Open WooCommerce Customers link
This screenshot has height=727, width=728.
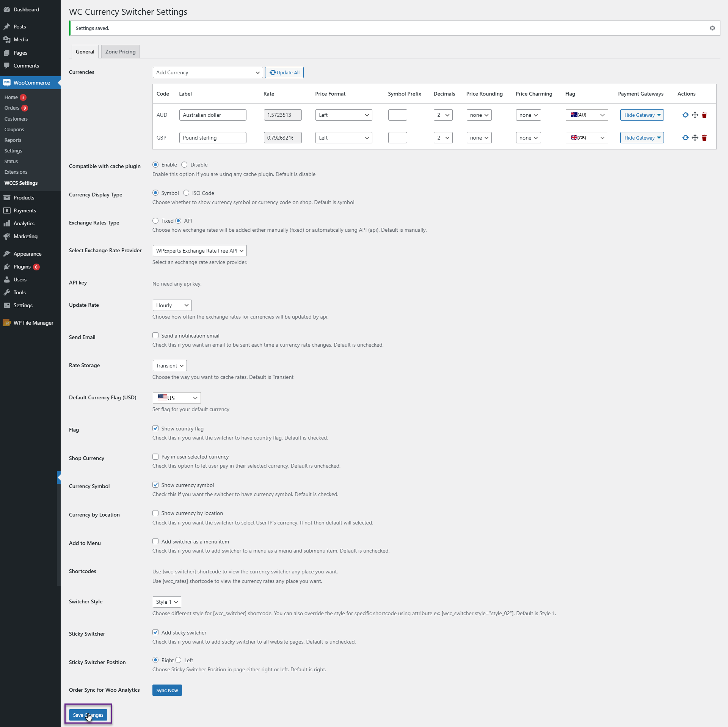click(x=16, y=119)
